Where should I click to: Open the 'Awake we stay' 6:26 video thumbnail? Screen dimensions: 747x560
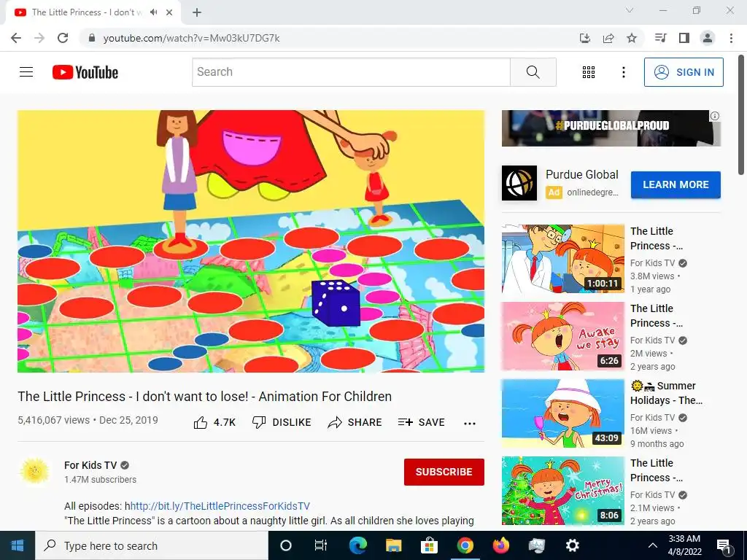pos(562,336)
